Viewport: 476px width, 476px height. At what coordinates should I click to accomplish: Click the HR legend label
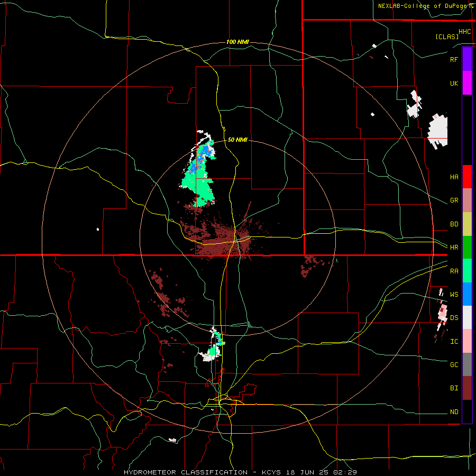pos(454,248)
